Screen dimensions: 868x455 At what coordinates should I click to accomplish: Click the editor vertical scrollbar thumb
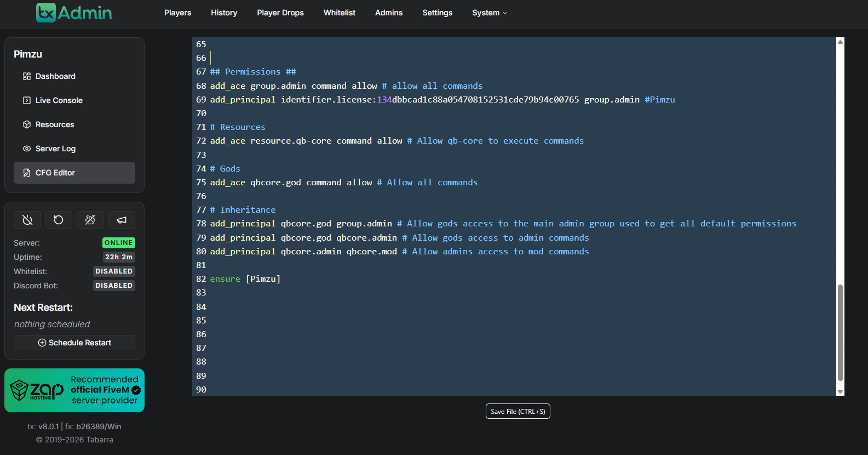coord(840,332)
